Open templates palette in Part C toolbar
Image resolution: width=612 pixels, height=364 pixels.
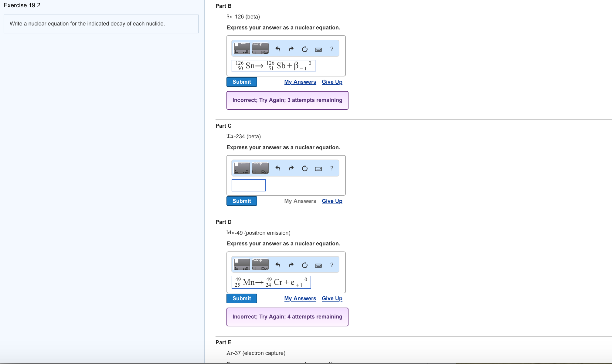coord(242,168)
